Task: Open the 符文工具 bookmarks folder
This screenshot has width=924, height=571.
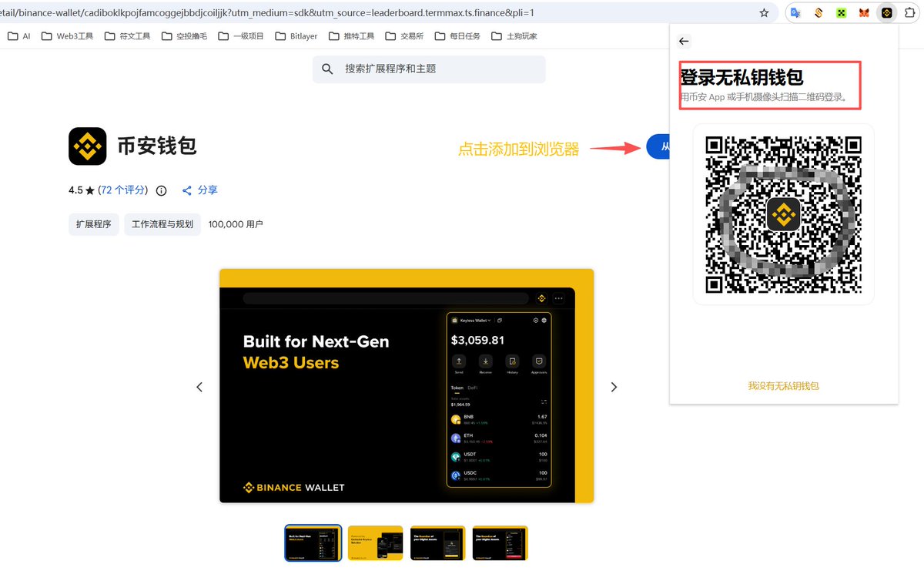Action: click(x=127, y=36)
